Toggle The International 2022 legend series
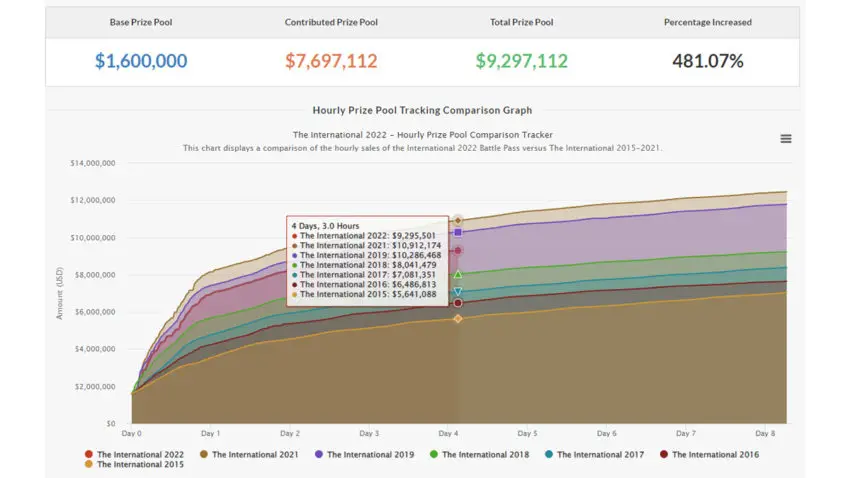The width and height of the screenshot is (850, 478). point(134,454)
